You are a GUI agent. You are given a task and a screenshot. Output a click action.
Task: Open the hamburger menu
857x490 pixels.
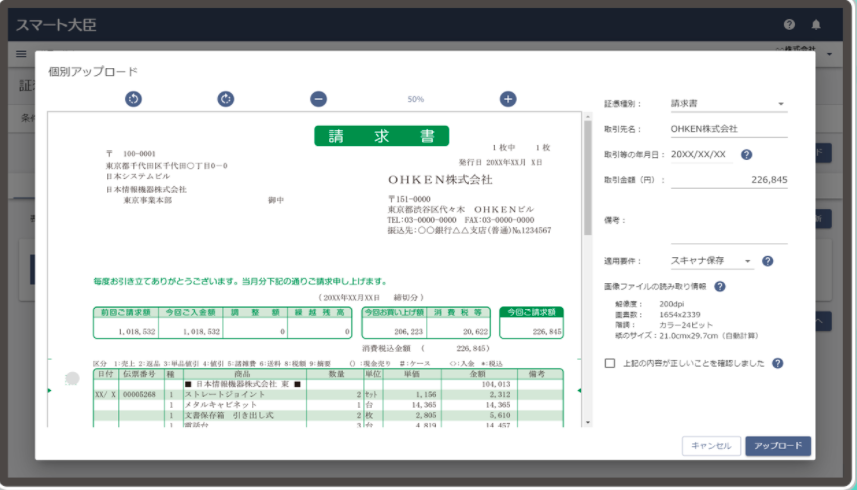point(21,54)
